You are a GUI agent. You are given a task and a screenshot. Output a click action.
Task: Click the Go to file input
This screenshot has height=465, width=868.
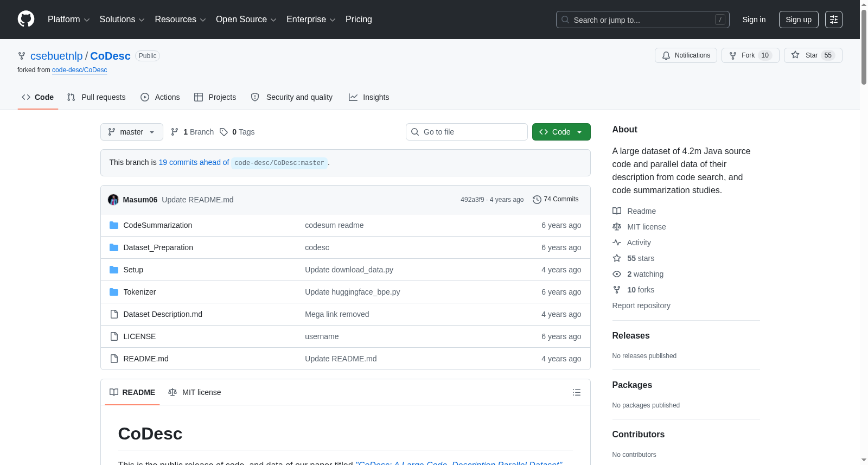pos(467,132)
